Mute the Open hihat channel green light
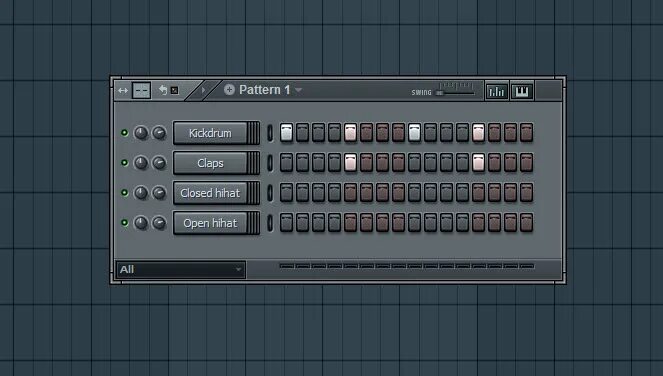Viewport: 663px width, 376px height. (124, 223)
